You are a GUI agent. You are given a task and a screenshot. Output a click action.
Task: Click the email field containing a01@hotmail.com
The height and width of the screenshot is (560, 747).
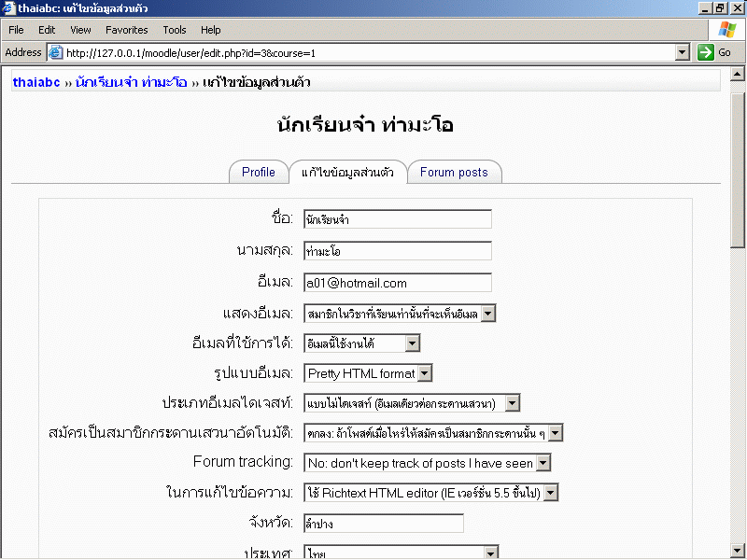[x=398, y=283]
